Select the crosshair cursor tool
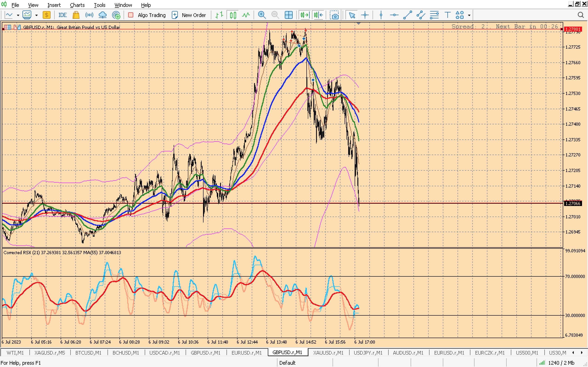 click(x=365, y=15)
